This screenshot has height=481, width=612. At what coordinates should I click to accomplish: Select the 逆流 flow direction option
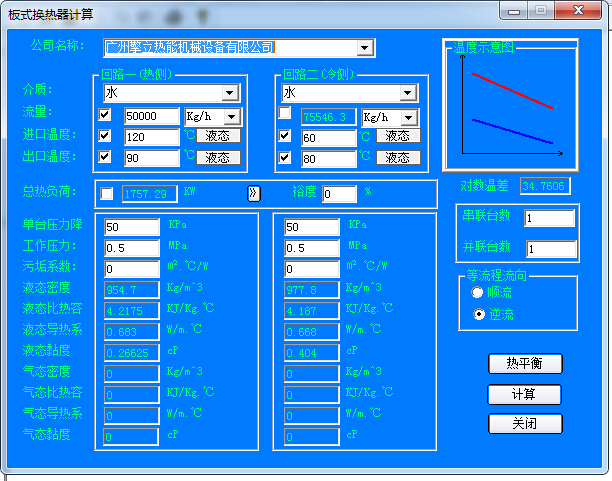477,314
